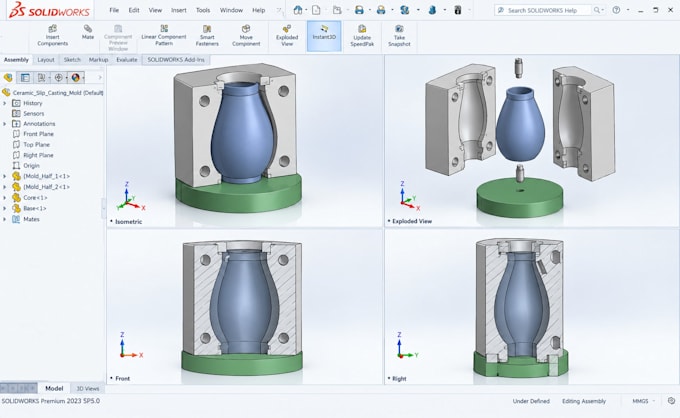Open ConfigurationManager tab icon
The height and width of the screenshot is (418, 680).
42,78
